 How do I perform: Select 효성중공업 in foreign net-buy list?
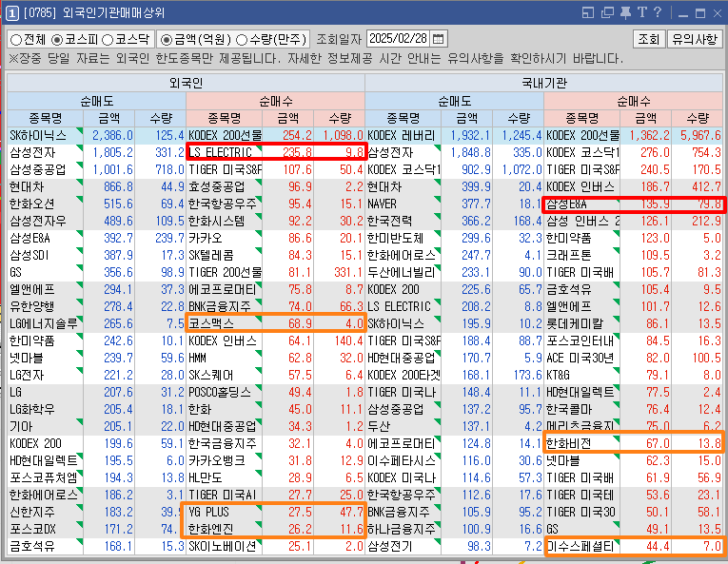pos(216,187)
